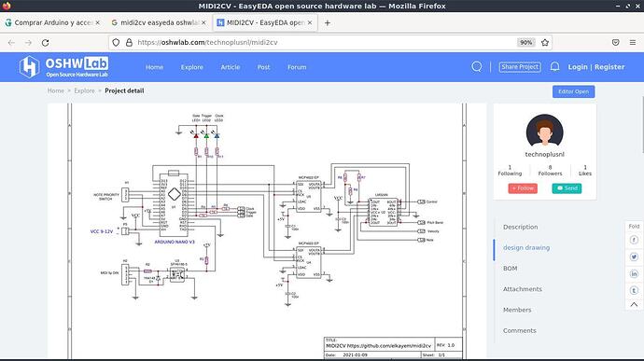Image resolution: width=644 pixels, height=361 pixels.
Task: Jump to the Members section
Action: point(517,310)
